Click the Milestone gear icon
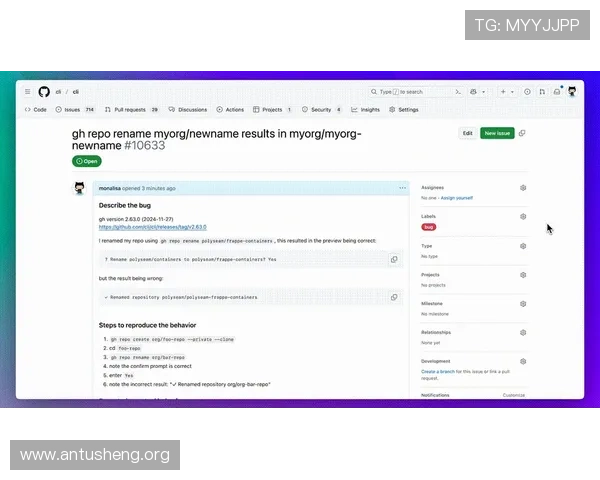Viewport: 600px width, 480px height. (523, 303)
